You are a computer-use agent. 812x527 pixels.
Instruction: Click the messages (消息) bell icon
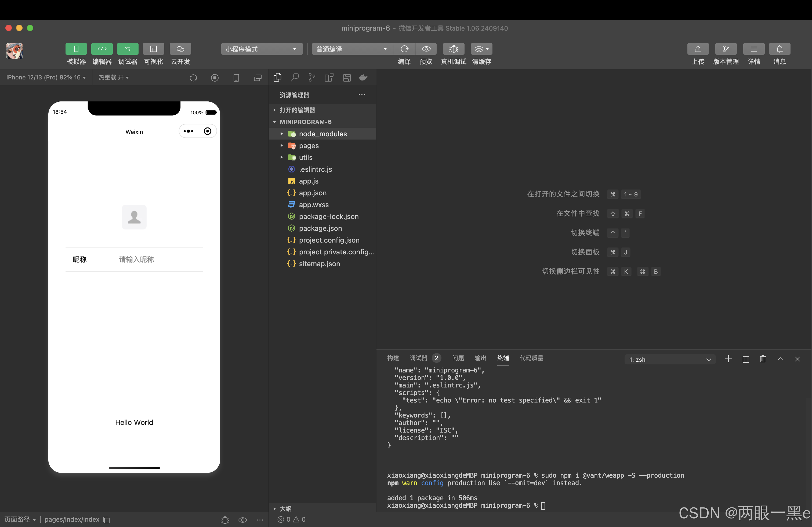point(780,49)
